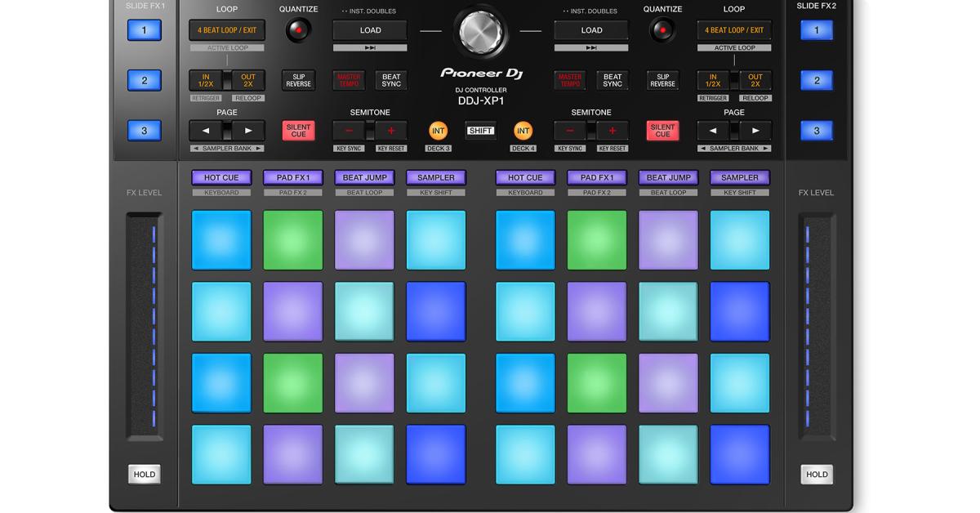Select left deck BEAT JUMP mode
Screen dimensions: 980x513
coord(364,177)
